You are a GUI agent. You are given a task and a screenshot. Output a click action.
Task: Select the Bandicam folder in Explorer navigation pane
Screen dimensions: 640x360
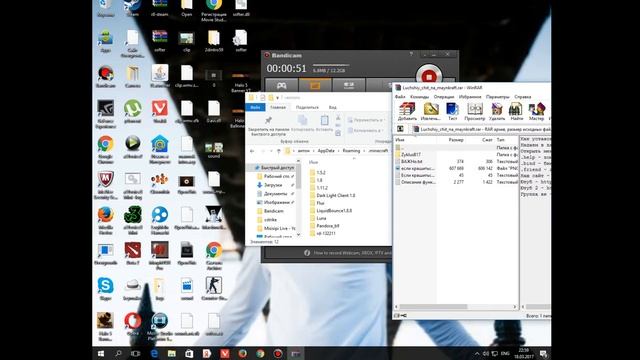pyautogui.click(x=273, y=211)
